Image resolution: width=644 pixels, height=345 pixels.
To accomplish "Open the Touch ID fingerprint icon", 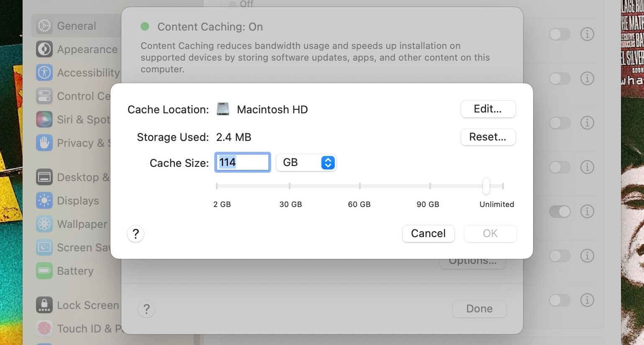I will [44, 329].
